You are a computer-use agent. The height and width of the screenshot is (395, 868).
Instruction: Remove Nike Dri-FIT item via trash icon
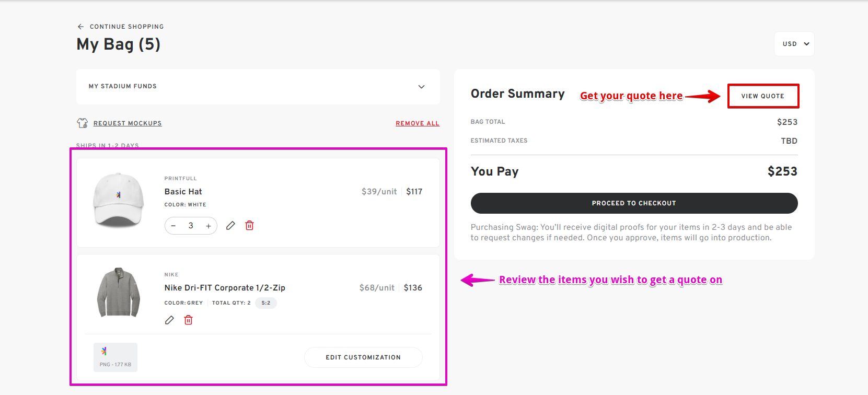pos(189,320)
